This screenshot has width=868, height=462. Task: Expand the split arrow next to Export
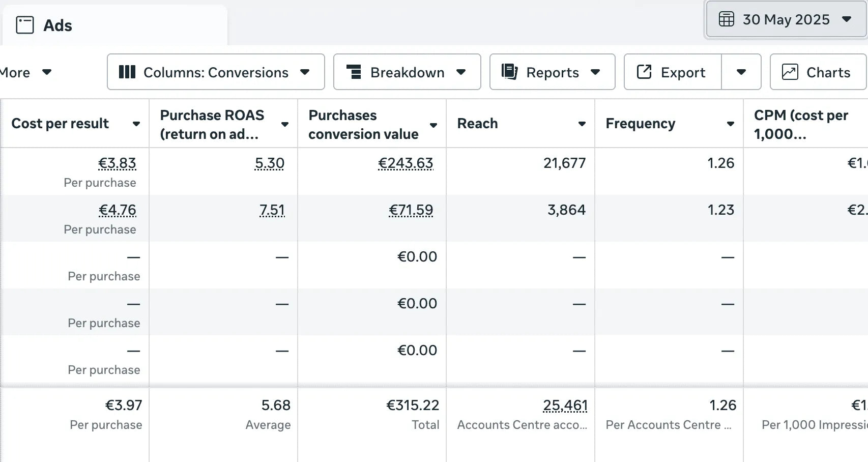point(741,72)
